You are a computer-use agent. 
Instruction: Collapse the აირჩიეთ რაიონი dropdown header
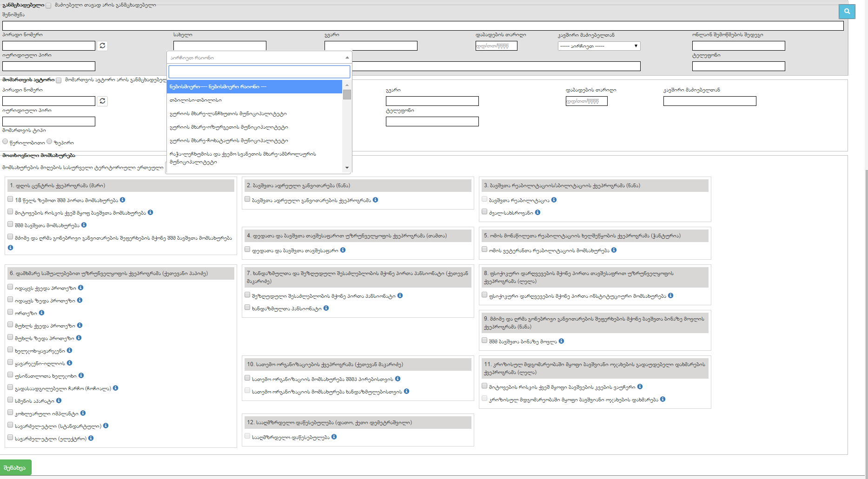tap(259, 58)
